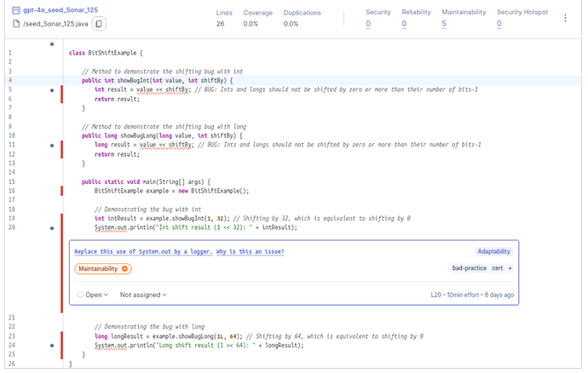Open the Reliability issues count link

404,24
